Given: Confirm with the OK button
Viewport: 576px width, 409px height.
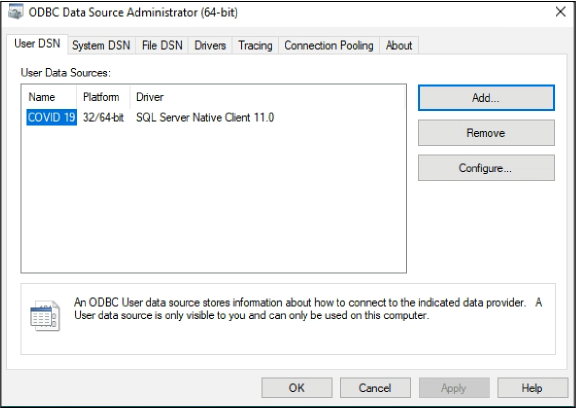Looking at the screenshot, I should click(x=297, y=388).
